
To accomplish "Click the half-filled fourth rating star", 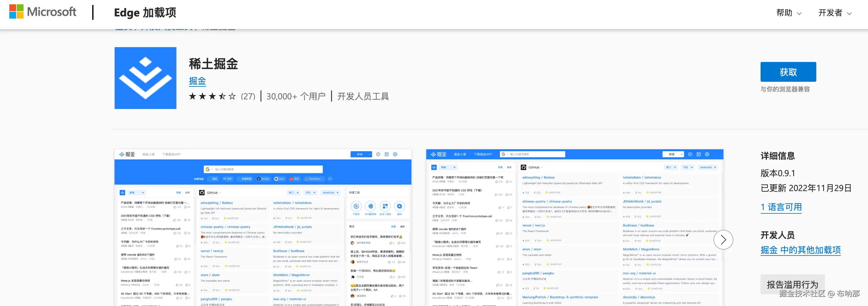I will point(222,96).
